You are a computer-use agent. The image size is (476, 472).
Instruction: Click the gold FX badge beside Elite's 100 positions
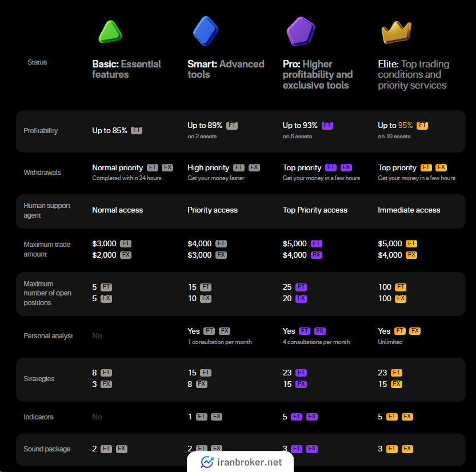pyautogui.click(x=401, y=298)
